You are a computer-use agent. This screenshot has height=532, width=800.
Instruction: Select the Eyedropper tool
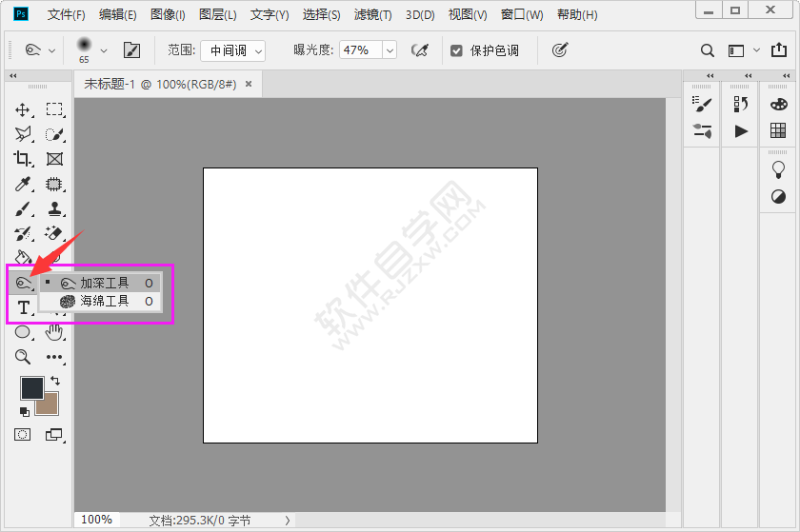point(23,184)
